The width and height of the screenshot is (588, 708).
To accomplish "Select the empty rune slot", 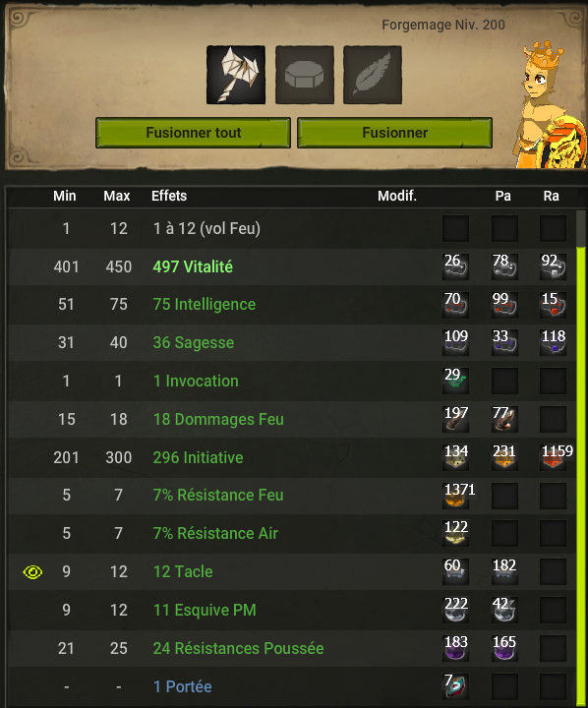I will coord(305,75).
